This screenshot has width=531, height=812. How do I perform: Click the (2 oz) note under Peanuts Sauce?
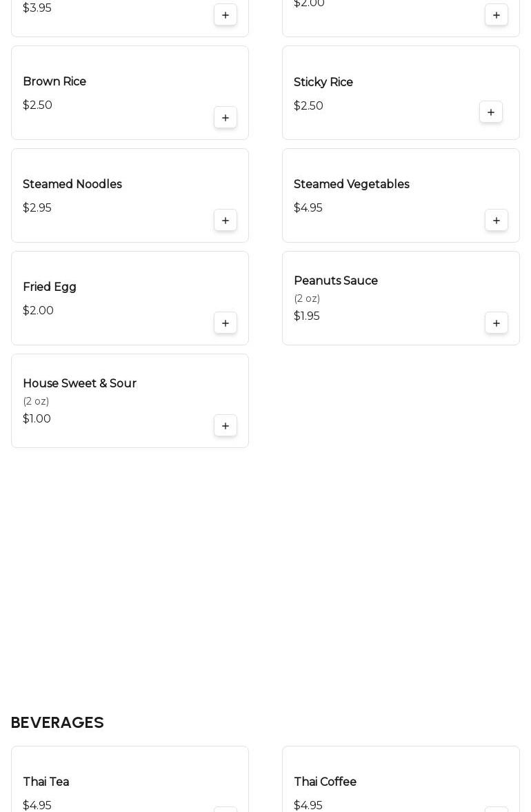[307, 298]
